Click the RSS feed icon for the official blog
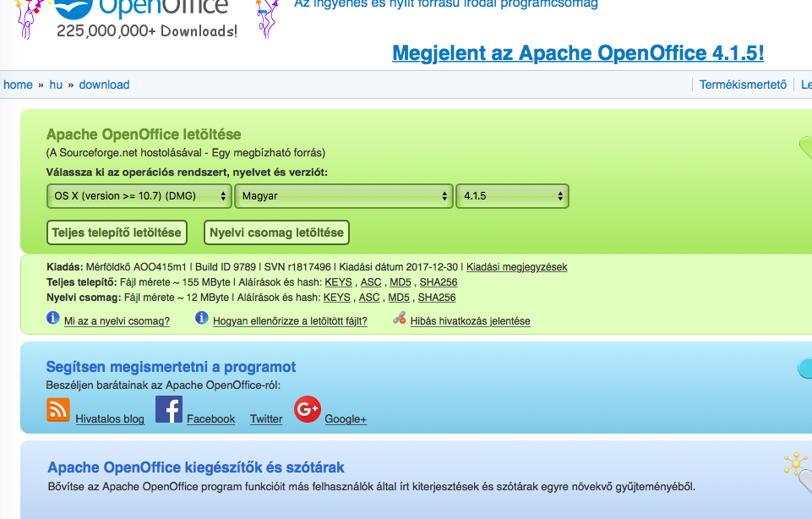 pos(58,410)
